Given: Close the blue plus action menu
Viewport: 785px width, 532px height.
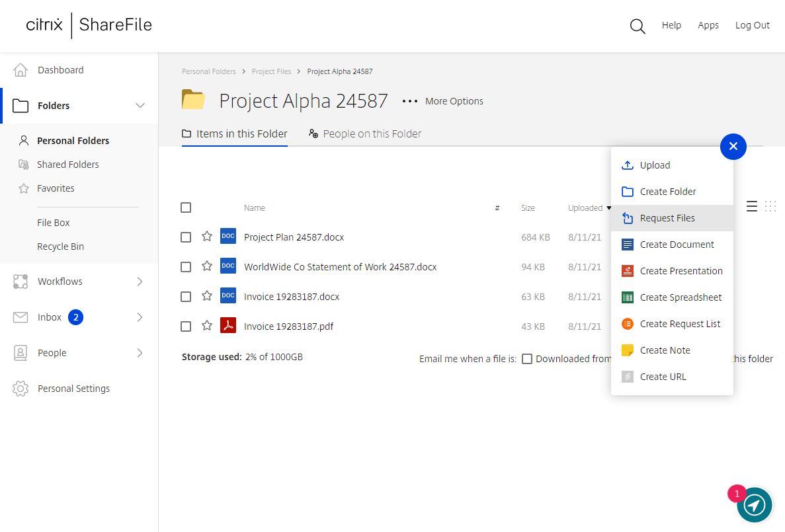Looking at the screenshot, I should click(733, 147).
